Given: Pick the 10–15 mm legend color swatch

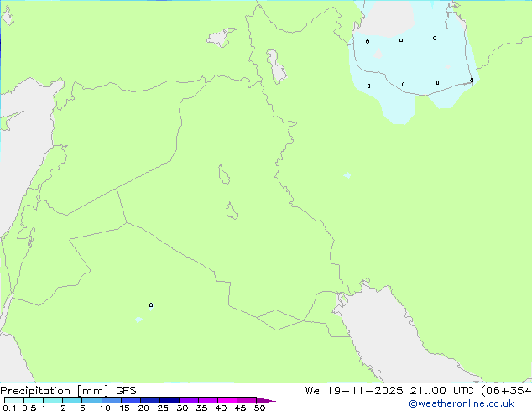Looking at the screenshot, I should [x=111, y=400].
